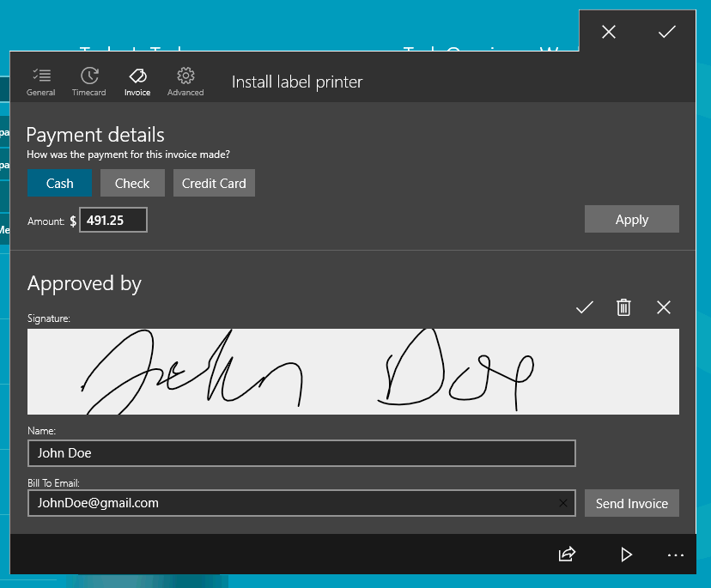Open the Advanced settings gear tab
The height and width of the screenshot is (588, 711).
(x=185, y=81)
